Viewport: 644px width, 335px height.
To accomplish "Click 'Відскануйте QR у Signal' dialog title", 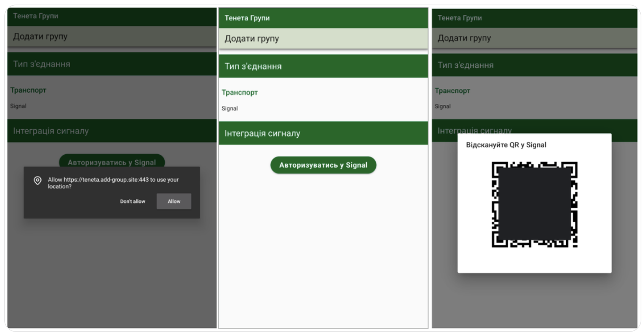I will click(506, 145).
